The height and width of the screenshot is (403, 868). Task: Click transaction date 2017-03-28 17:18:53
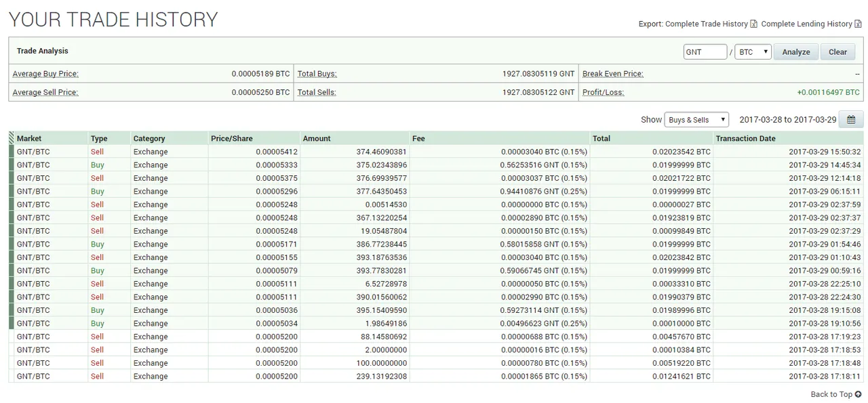(x=825, y=350)
